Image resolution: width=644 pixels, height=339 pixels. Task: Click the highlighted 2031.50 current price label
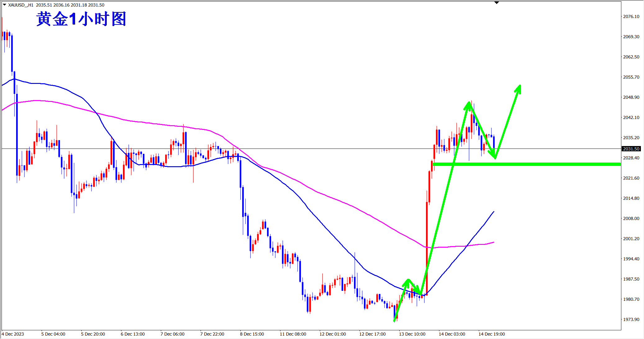tap(631, 149)
